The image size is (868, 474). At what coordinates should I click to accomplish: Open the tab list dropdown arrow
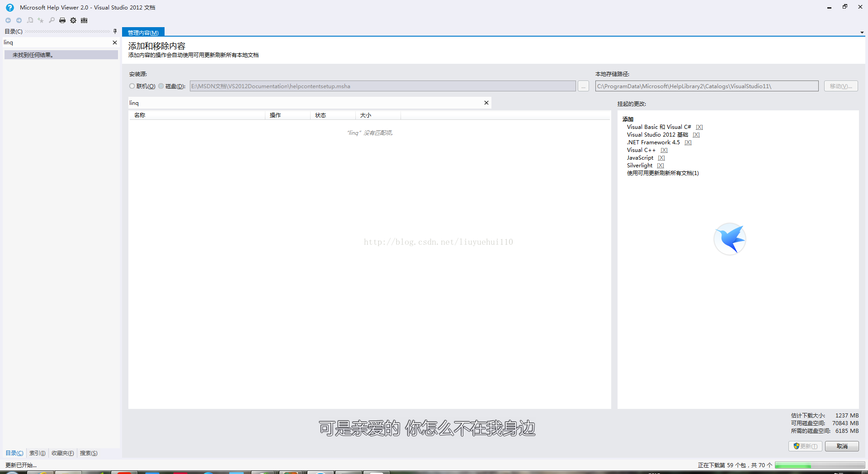coord(862,33)
